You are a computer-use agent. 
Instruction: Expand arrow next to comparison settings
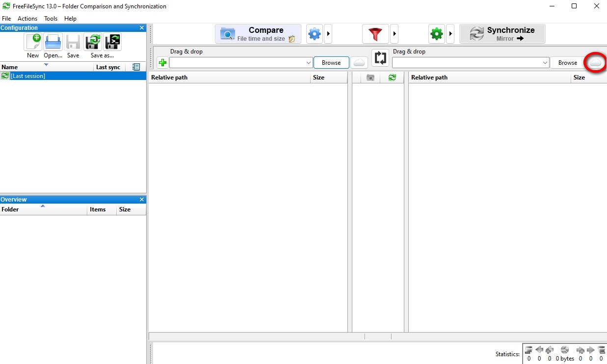click(x=328, y=34)
